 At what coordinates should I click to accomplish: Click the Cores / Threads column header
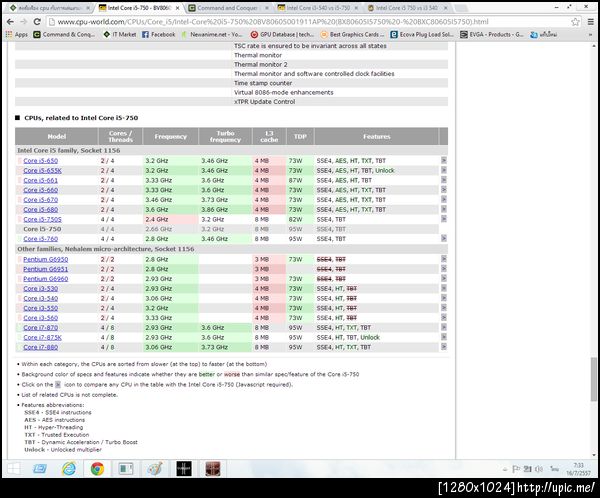[120, 136]
